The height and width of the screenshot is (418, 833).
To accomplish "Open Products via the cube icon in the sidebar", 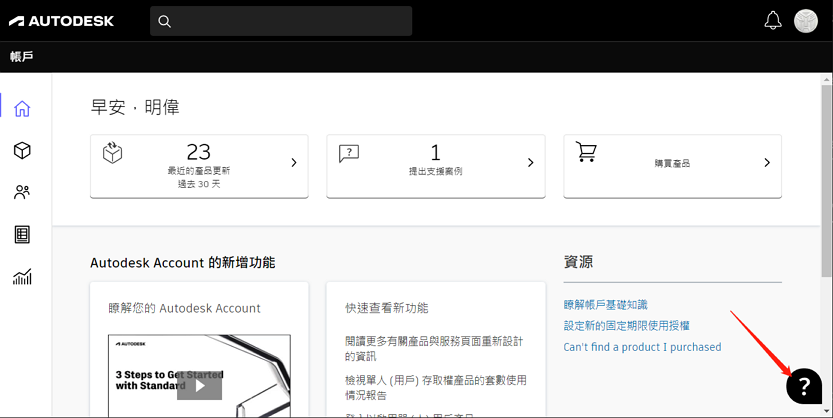I will (22, 151).
